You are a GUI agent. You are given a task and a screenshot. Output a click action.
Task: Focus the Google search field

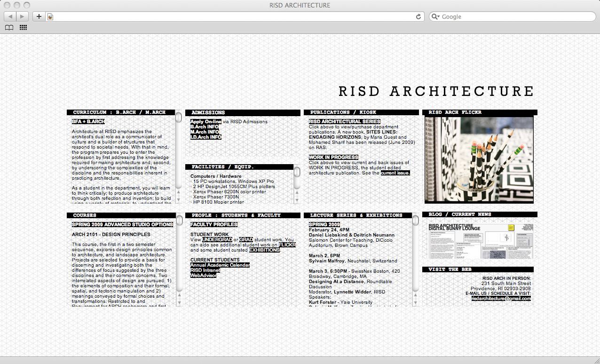coord(512,16)
